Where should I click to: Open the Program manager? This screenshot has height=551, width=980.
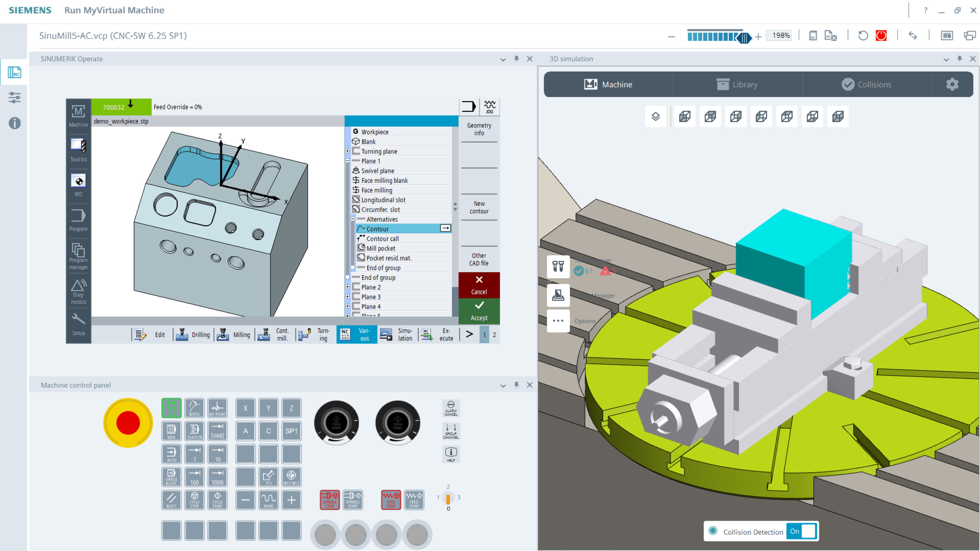[x=78, y=256]
